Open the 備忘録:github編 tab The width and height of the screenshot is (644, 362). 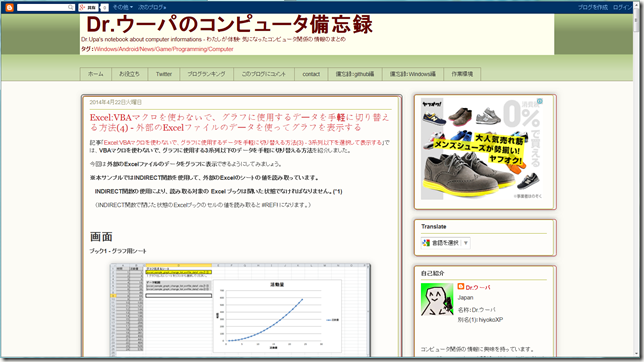(355, 74)
